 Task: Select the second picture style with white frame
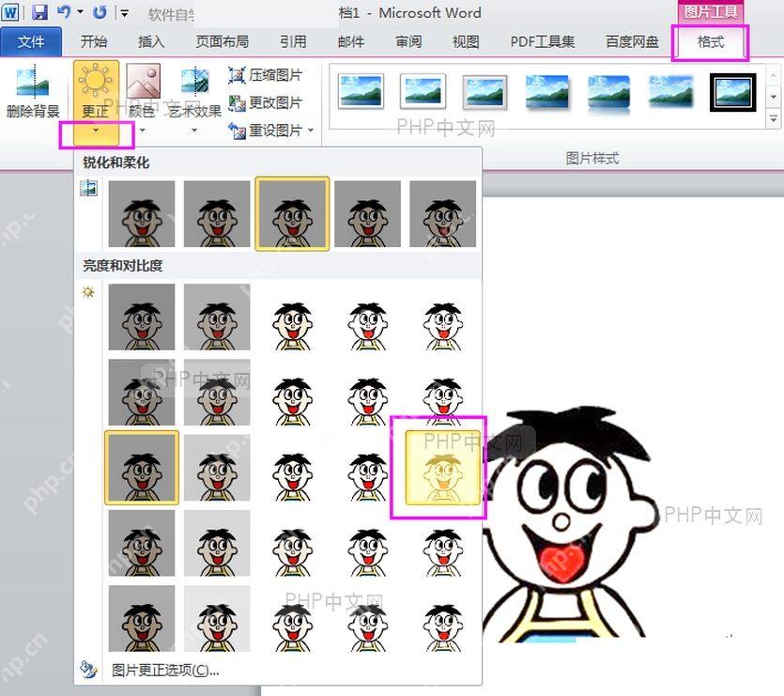tap(423, 91)
